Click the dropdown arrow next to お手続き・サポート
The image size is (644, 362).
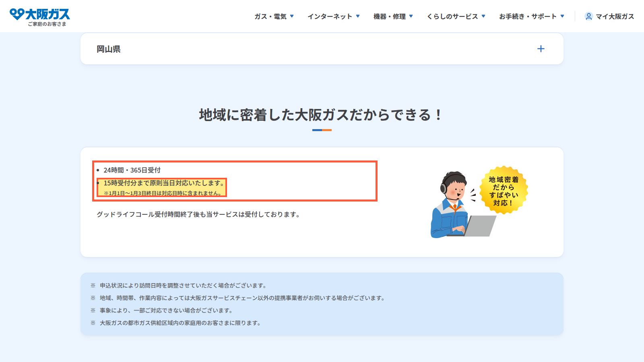[x=562, y=16]
